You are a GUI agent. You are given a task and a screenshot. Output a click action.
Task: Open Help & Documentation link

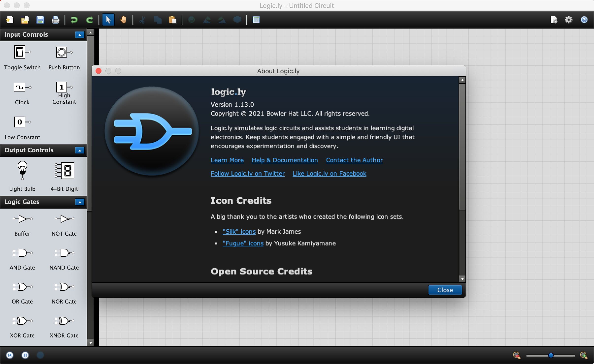point(285,160)
